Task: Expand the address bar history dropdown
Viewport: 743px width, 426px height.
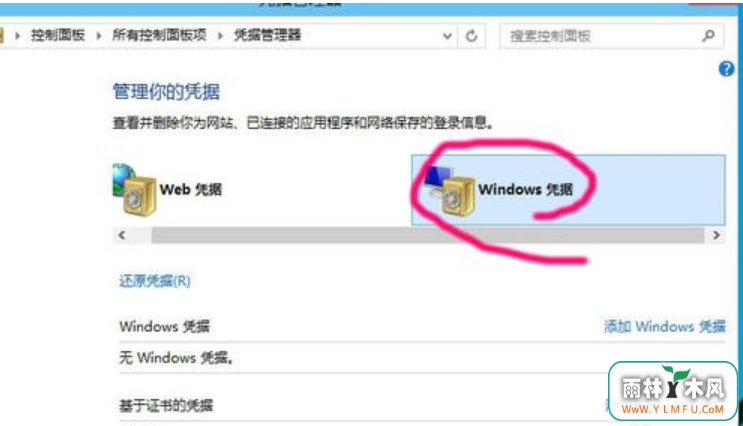Action: coord(447,36)
